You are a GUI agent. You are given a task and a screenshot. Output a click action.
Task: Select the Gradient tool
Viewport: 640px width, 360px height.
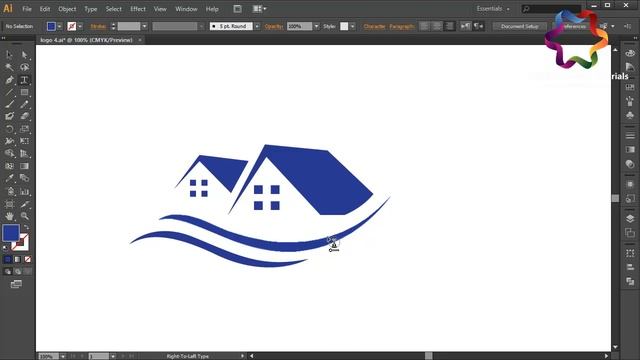[24, 166]
